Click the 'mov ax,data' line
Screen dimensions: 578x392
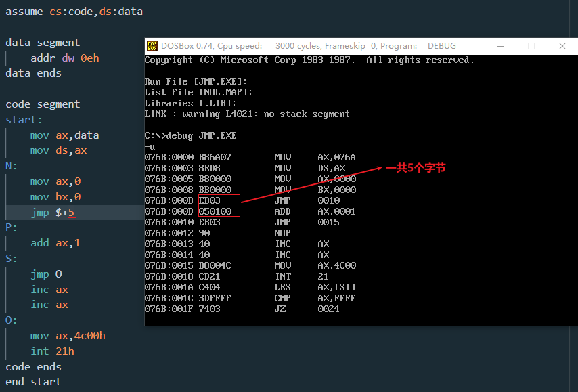64,135
